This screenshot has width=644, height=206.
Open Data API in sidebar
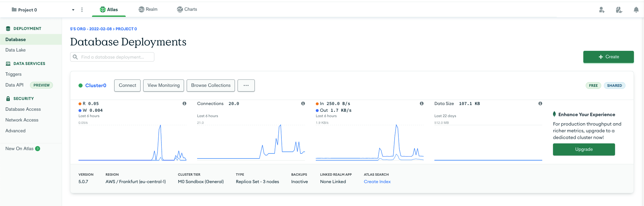point(14,85)
